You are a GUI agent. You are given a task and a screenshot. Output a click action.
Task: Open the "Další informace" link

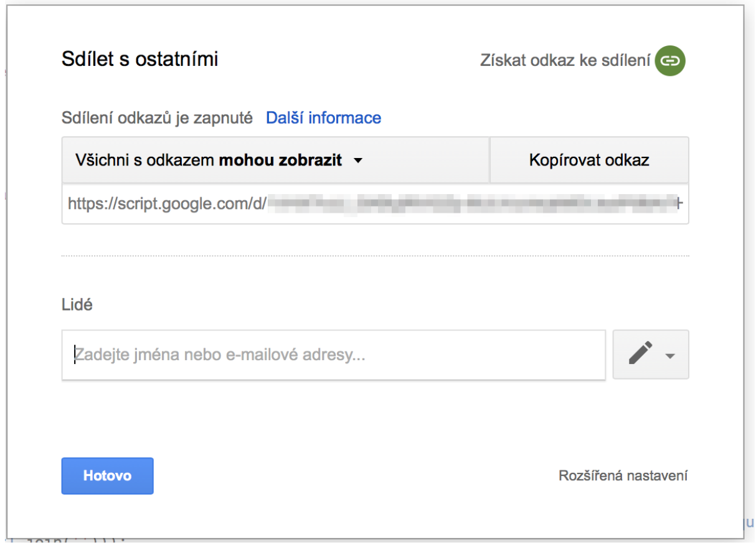coord(323,118)
